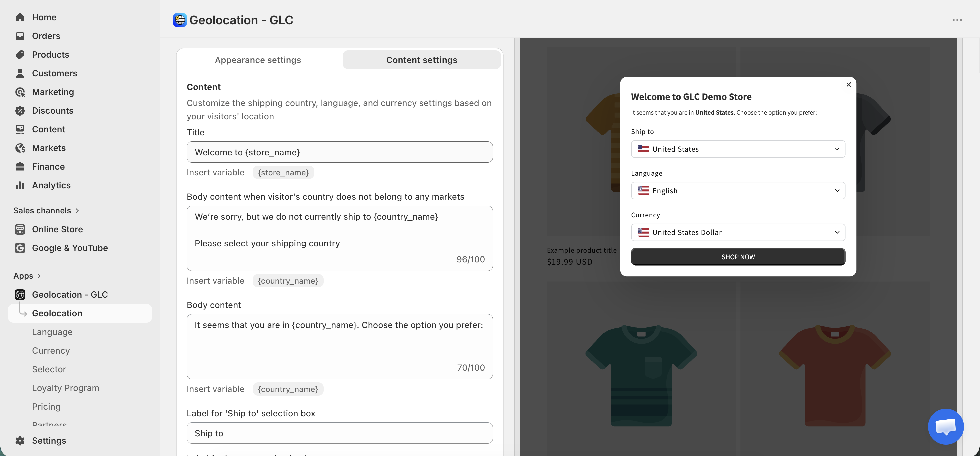Image resolution: width=980 pixels, height=456 pixels.
Task: Click the Analytics bar chart icon
Action: pyautogui.click(x=20, y=185)
